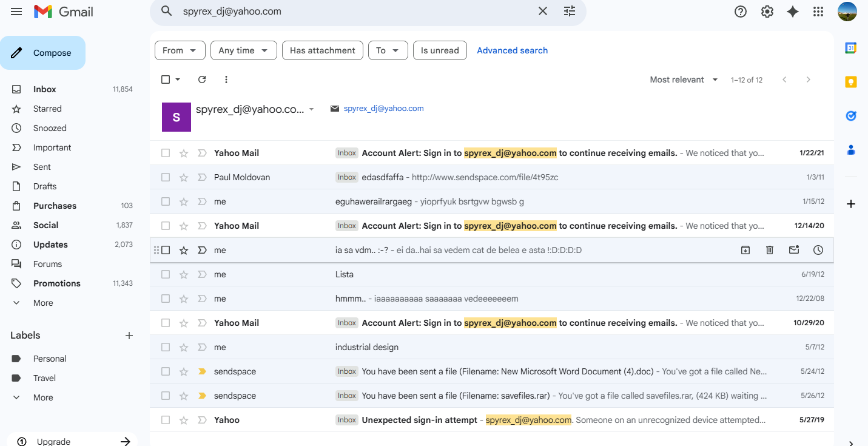
Task: Select the Paul Moldovan email checkbox
Action: click(166, 177)
